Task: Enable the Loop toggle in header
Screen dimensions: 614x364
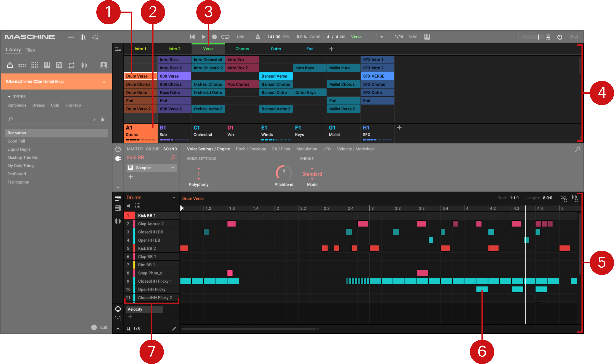Action: coord(225,37)
